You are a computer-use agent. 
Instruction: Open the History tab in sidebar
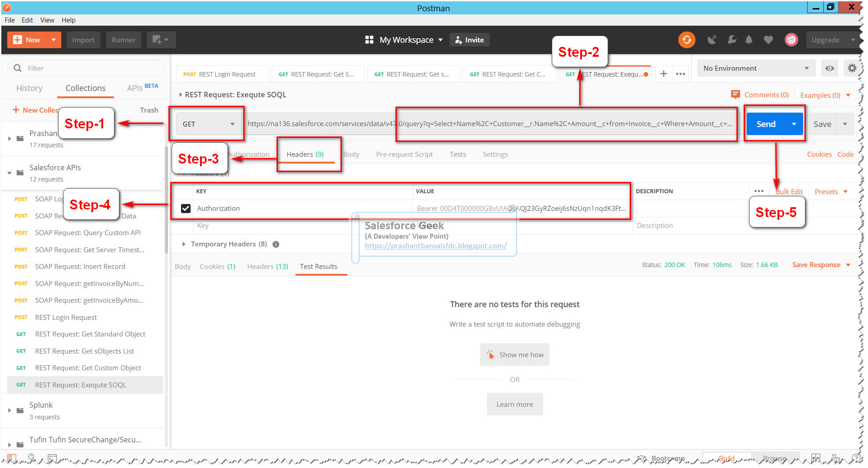[29, 88]
